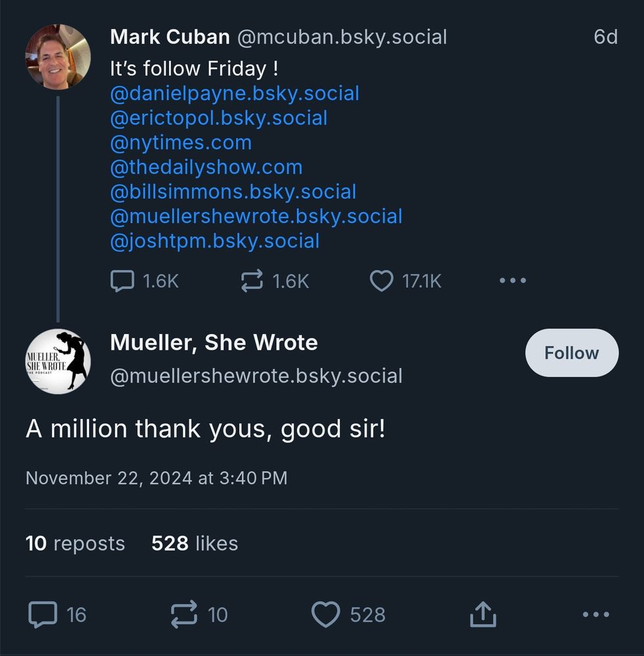Like Mueller, She Wrote's reply

click(325, 615)
